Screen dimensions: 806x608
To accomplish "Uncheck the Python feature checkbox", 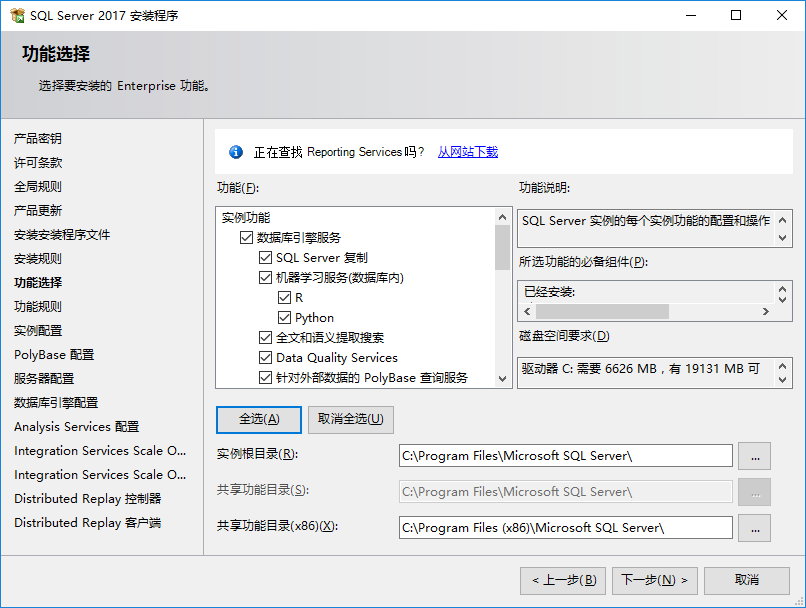I will click(284, 318).
